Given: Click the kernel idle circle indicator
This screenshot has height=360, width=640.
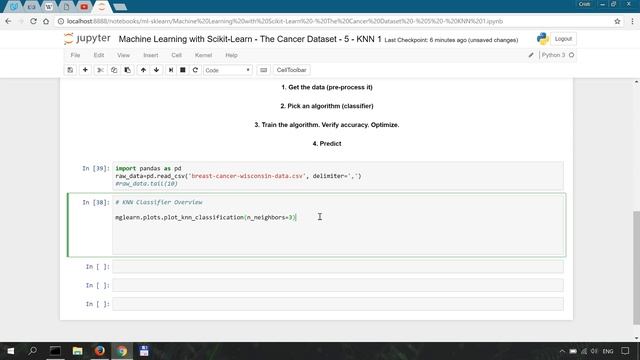Looking at the screenshot, I should 571,55.
